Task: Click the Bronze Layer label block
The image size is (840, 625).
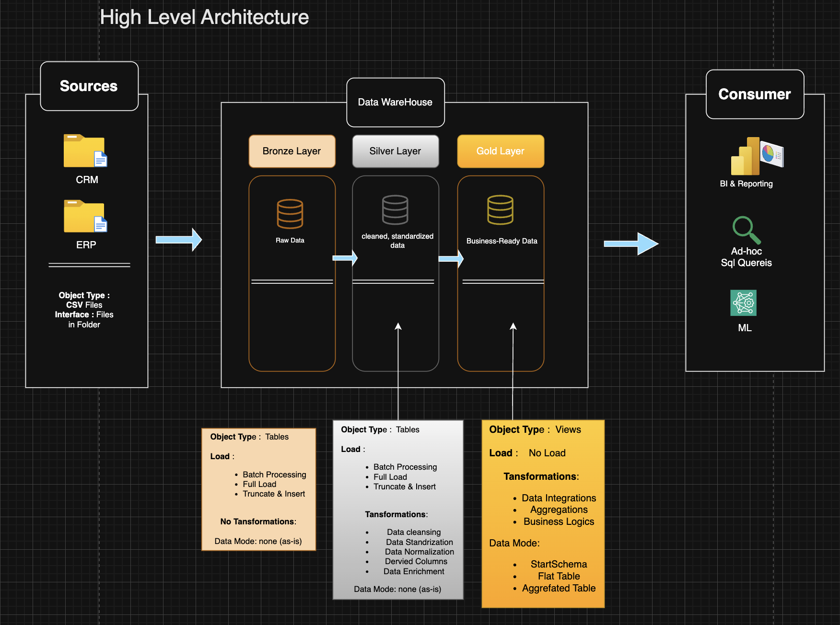Action: (292, 151)
